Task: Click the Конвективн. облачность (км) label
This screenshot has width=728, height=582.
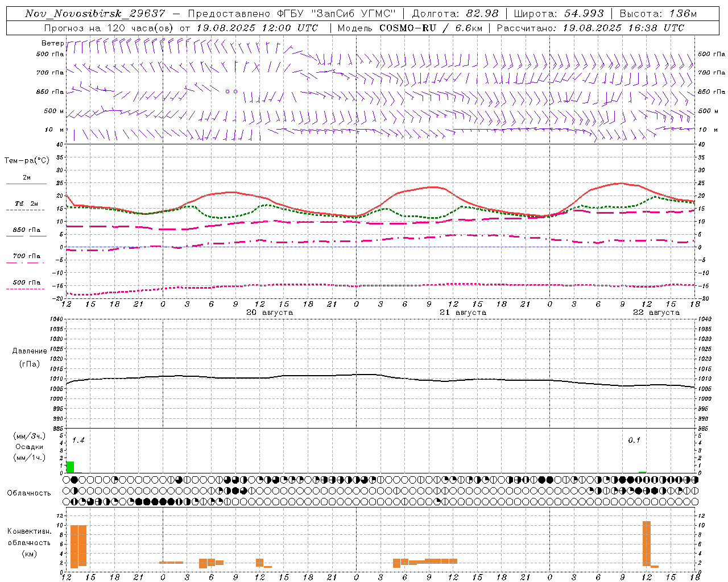Action: point(29,543)
